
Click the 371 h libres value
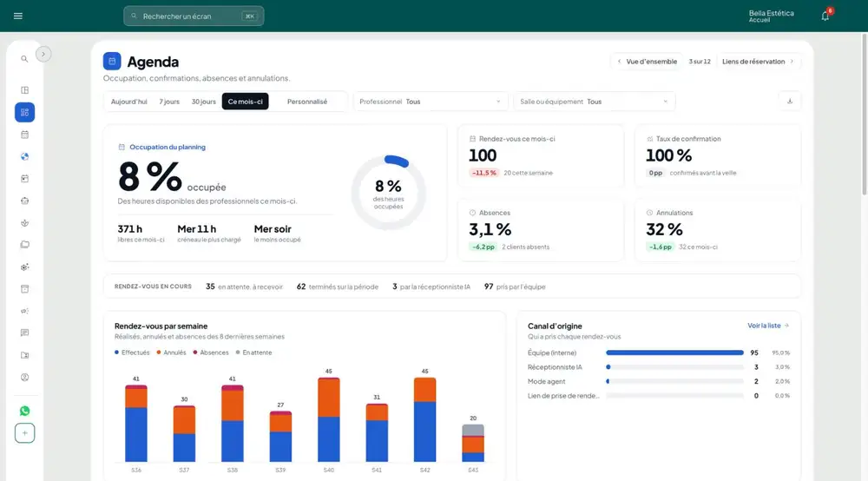coord(129,229)
